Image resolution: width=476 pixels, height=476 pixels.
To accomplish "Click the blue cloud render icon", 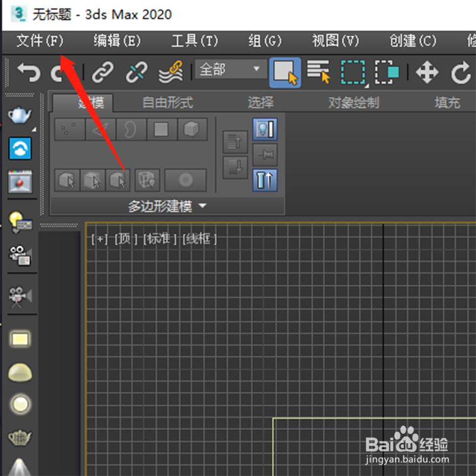I will (x=20, y=148).
